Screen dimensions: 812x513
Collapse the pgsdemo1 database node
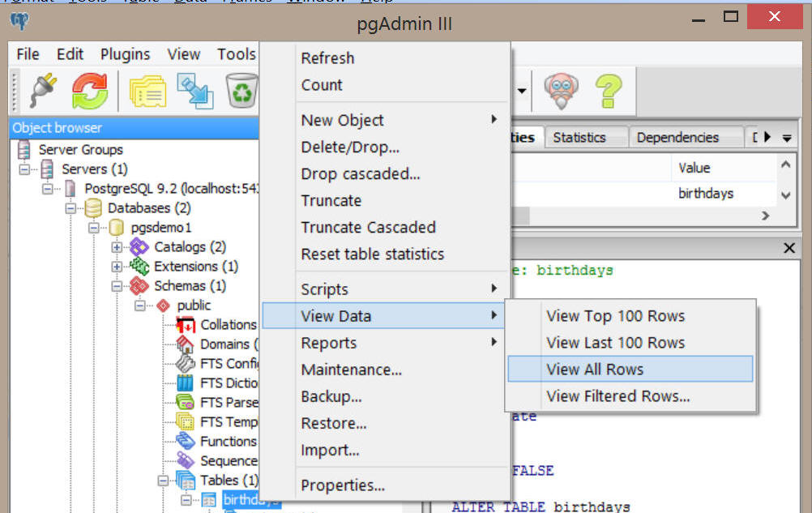click(x=94, y=228)
